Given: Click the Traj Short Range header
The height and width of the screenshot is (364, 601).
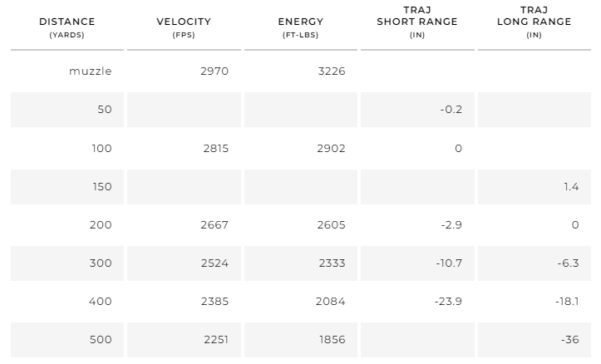Looking at the screenshot, I should click(417, 27).
